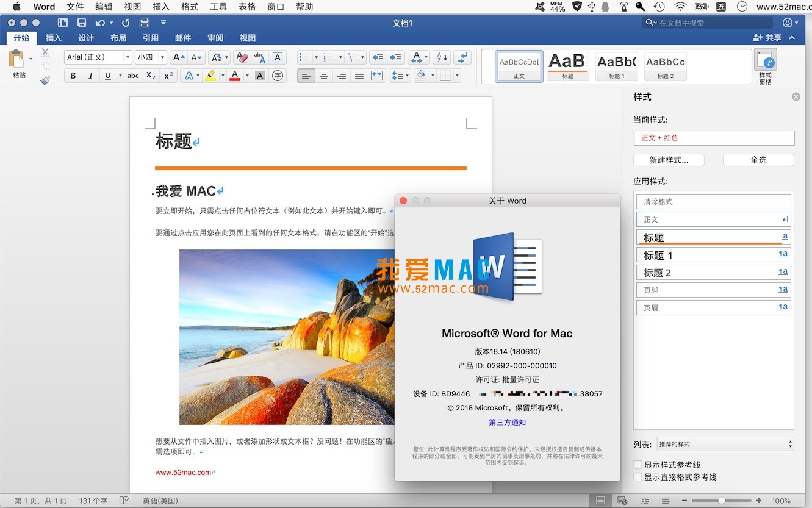Click the increase indent icon
The image size is (812, 508).
(397, 57)
